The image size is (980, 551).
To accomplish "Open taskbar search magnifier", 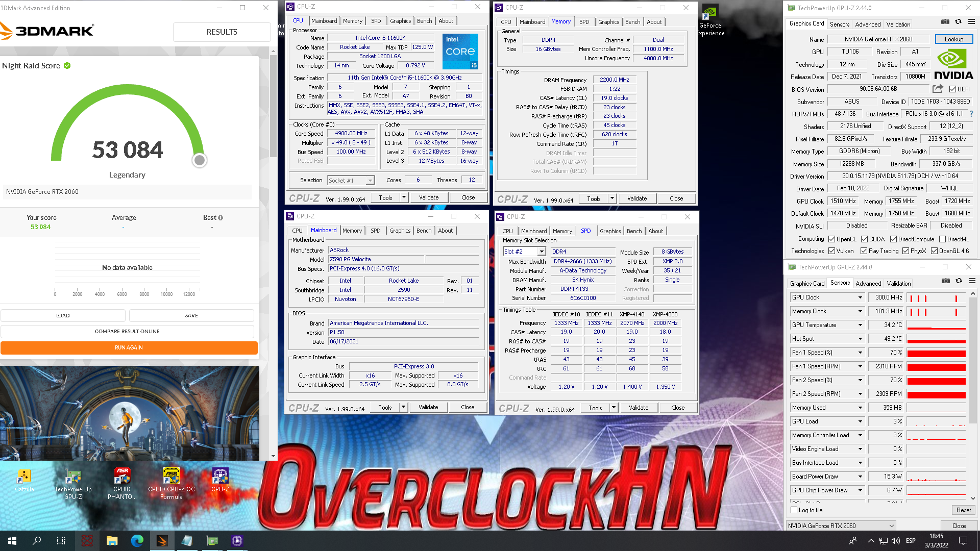I will [x=37, y=541].
